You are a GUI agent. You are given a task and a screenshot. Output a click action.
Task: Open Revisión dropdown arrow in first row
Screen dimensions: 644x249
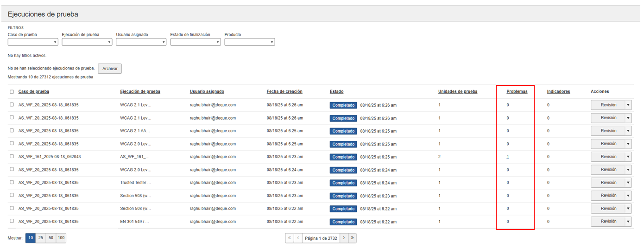[x=628, y=105]
